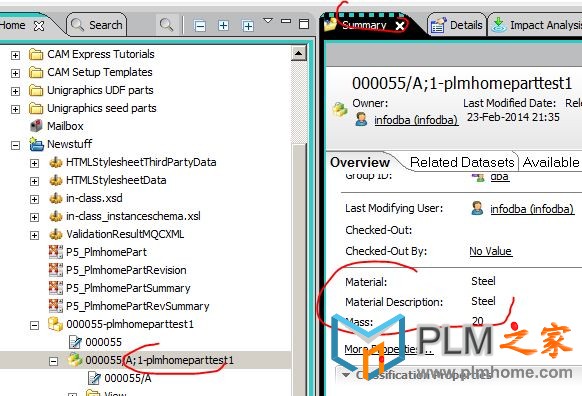This screenshot has width=582, height=396.
Task: Click the Checked-Out By No Value link
Action: tap(491, 251)
